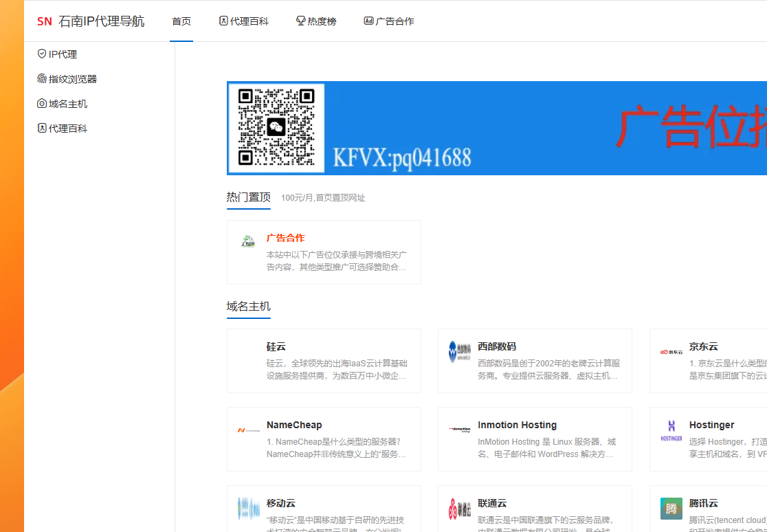Click the red SN logo in the header

(45, 21)
